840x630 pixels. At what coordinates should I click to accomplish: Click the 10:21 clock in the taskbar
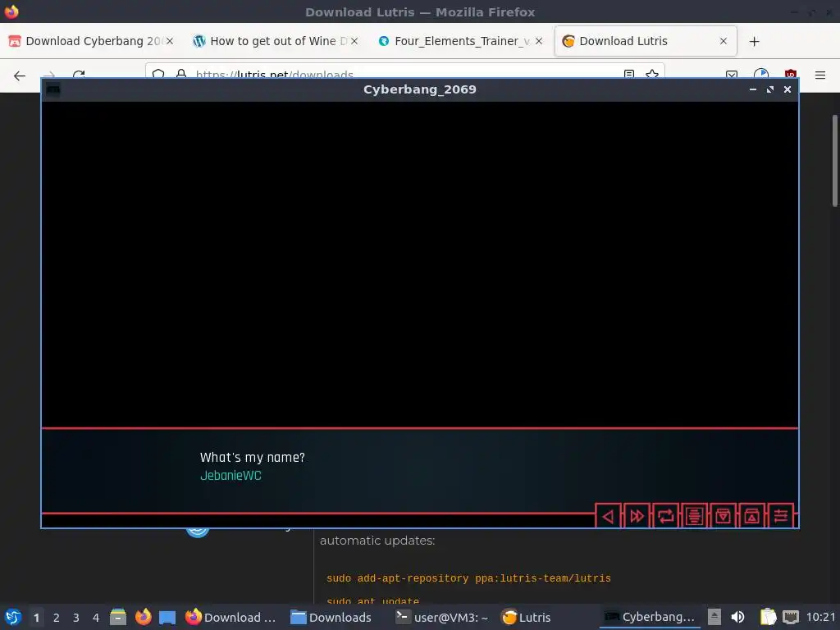coord(820,617)
